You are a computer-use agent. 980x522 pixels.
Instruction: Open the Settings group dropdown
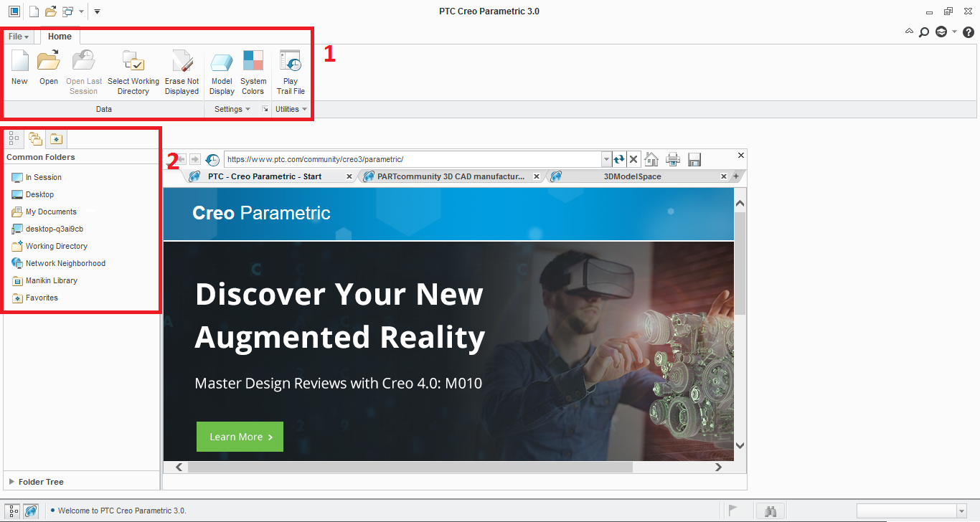point(232,109)
